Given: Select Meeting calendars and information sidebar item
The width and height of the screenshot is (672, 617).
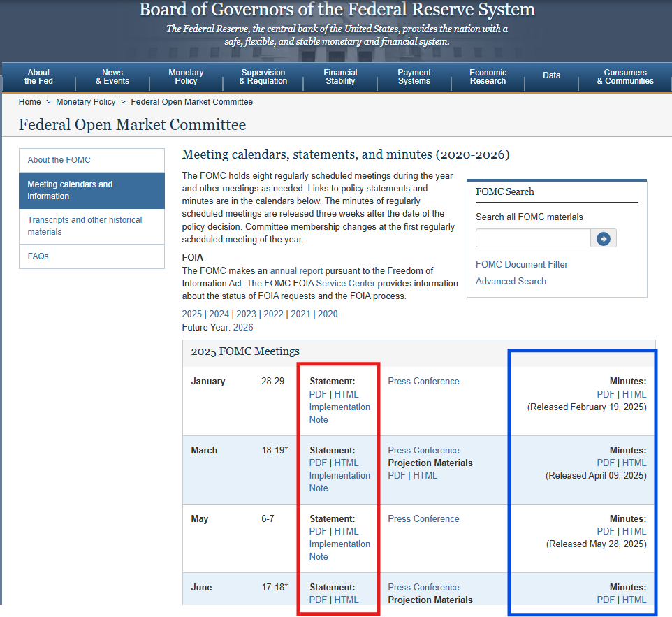Looking at the screenshot, I should (x=92, y=190).
